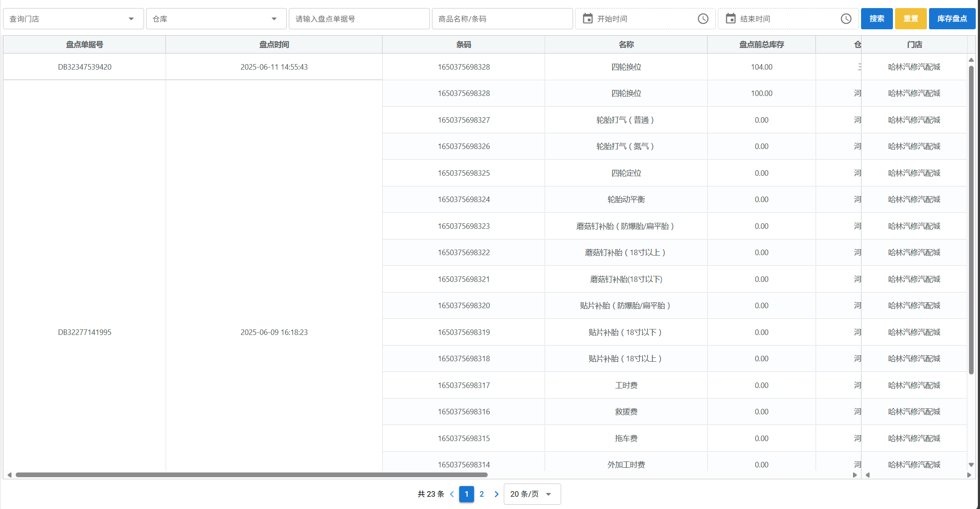
Task: Click 贴片补胎（18寸以上）cell
Action: coord(626,359)
